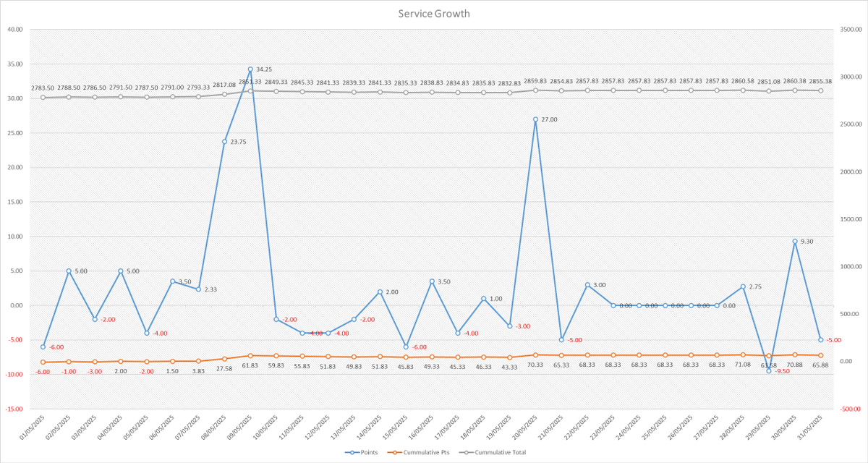Click the Cummulative Total legend label
This screenshot has height=463, width=868.
pos(501,451)
